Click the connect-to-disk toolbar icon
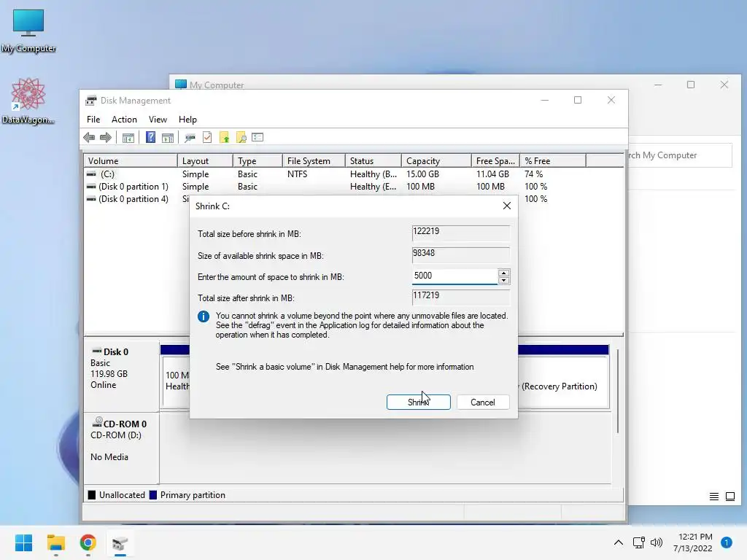Viewport: 747px width, 560px height. [x=190, y=138]
